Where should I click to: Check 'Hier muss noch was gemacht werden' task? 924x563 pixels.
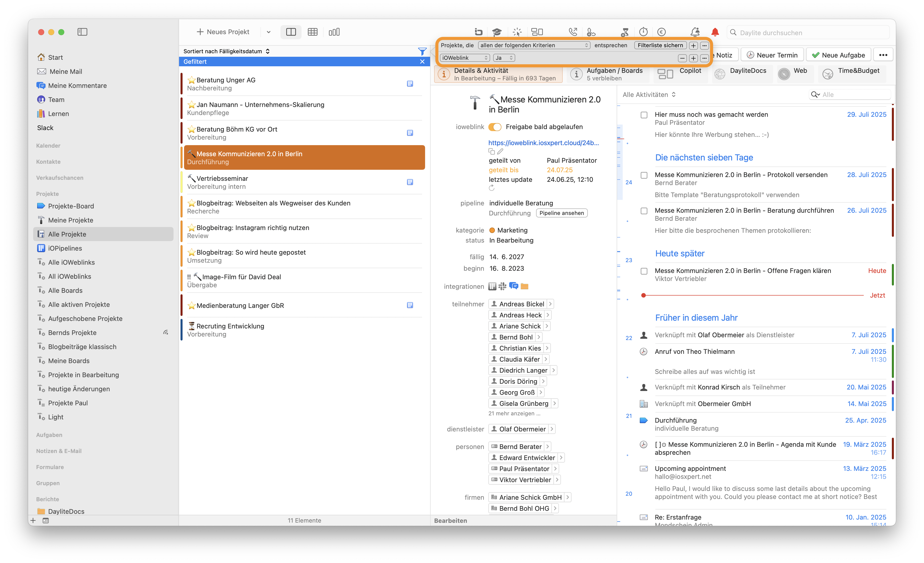click(644, 115)
